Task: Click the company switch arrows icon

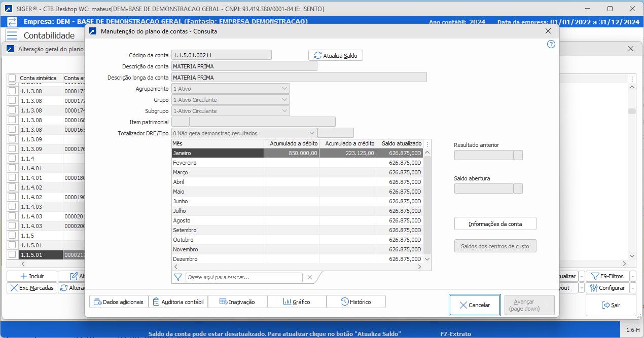Action: [x=12, y=22]
